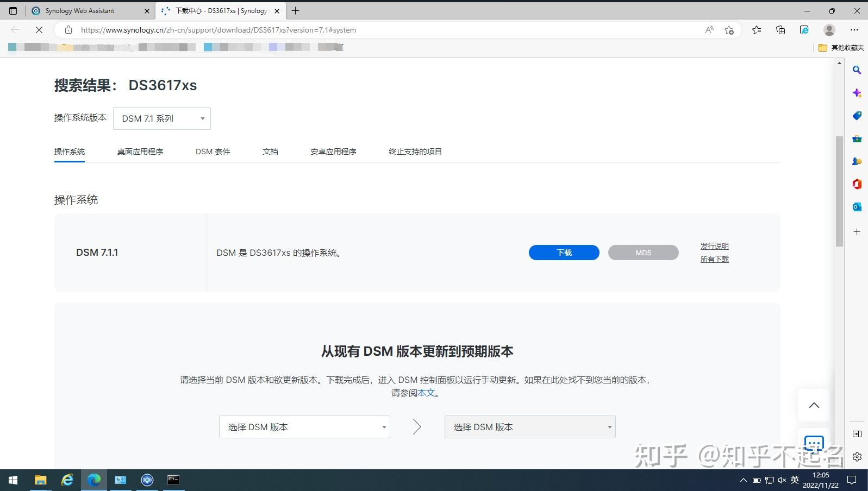Open 其他收藏夹 favorites folder

841,48
